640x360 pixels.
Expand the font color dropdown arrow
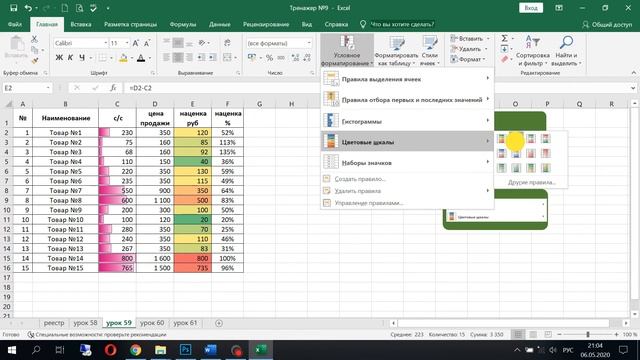coord(149,58)
